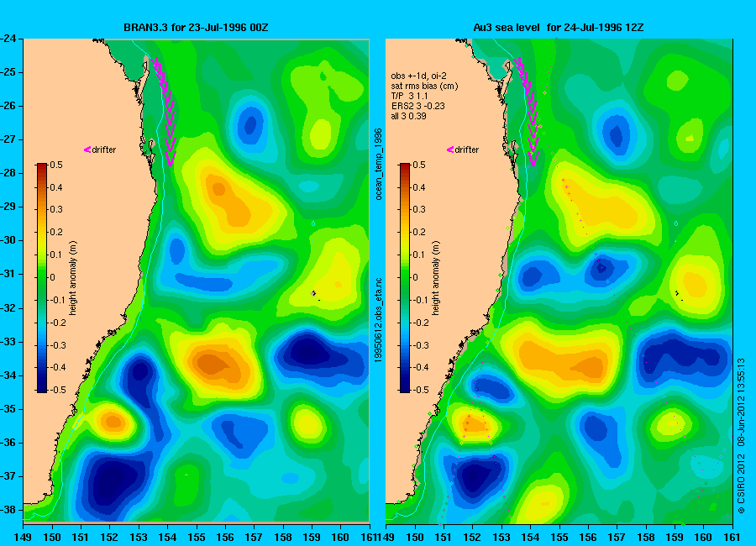Click the '150' longitude label under right map
This screenshot has height=546, width=756.
(x=415, y=538)
